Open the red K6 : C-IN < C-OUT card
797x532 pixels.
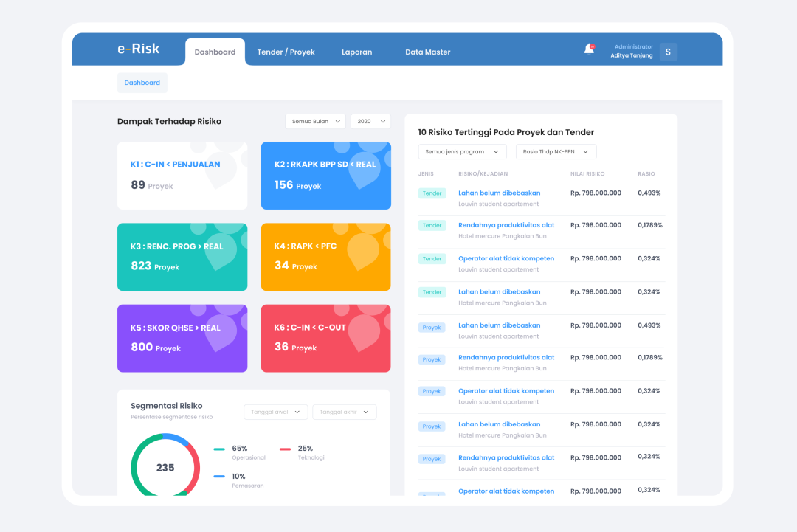coord(325,338)
